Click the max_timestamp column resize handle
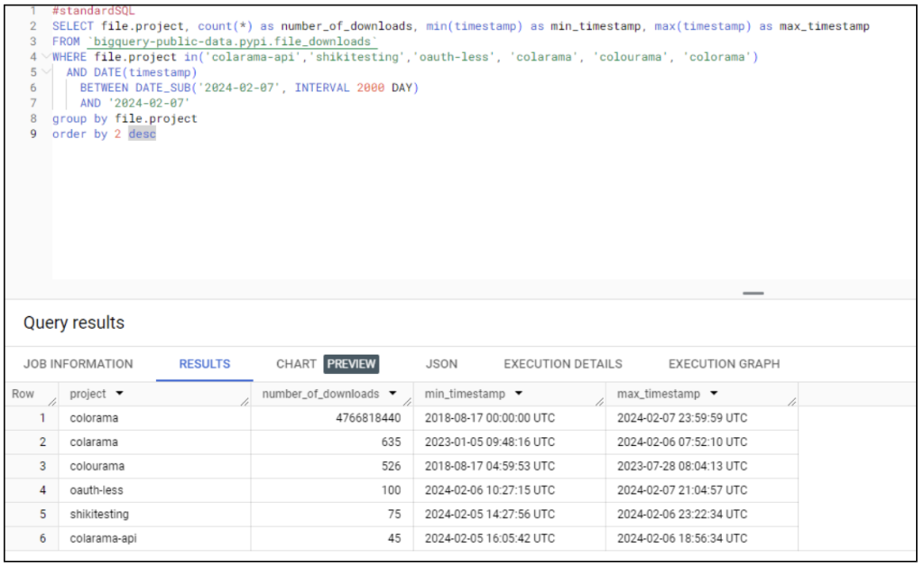 (x=791, y=401)
